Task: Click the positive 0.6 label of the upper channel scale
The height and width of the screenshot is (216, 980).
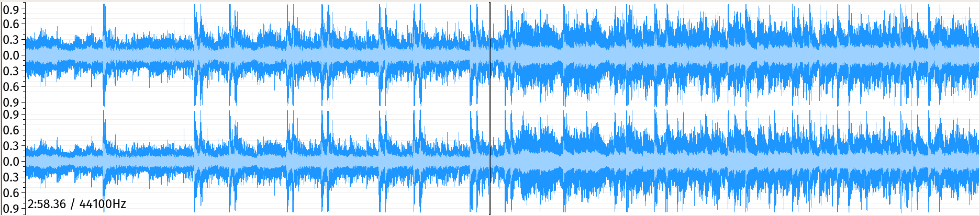Action: [x=11, y=24]
